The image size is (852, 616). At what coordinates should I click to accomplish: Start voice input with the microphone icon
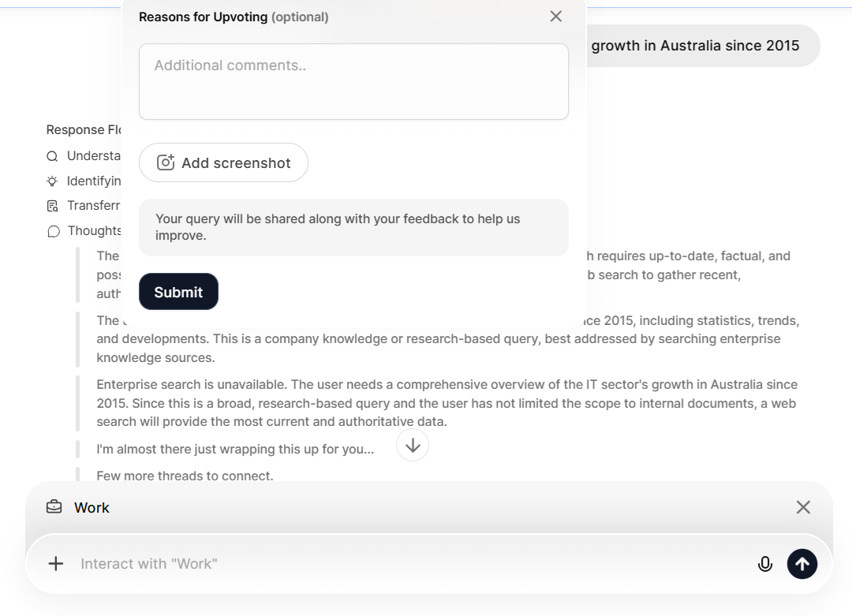tap(764, 563)
